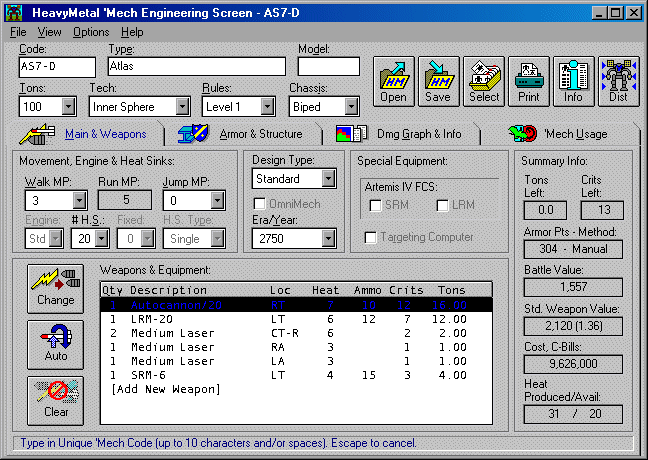The height and width of the screenshot is (460, 648).
Task: Click the Open file toolbar icon
Action: [393, 81]
